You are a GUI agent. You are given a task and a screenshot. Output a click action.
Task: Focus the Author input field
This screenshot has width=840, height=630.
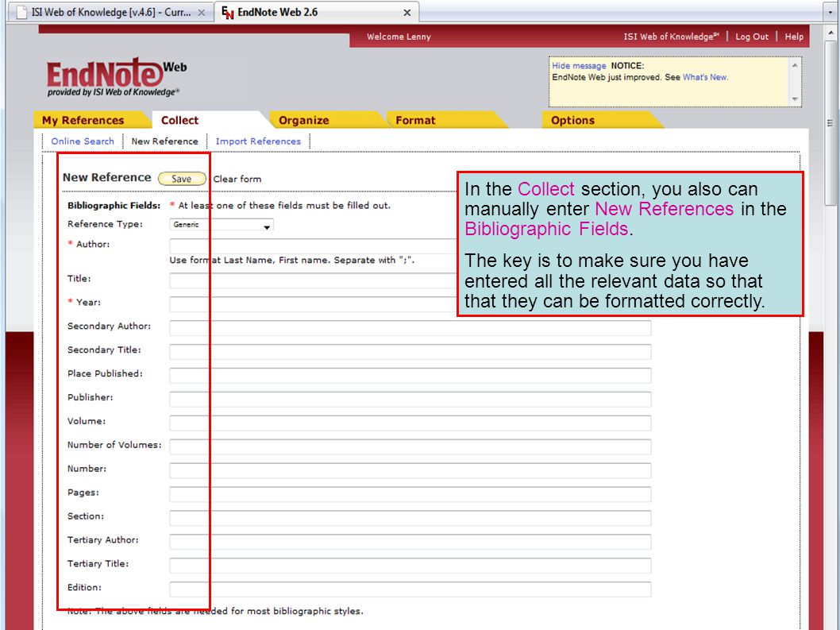pos(314,246)
